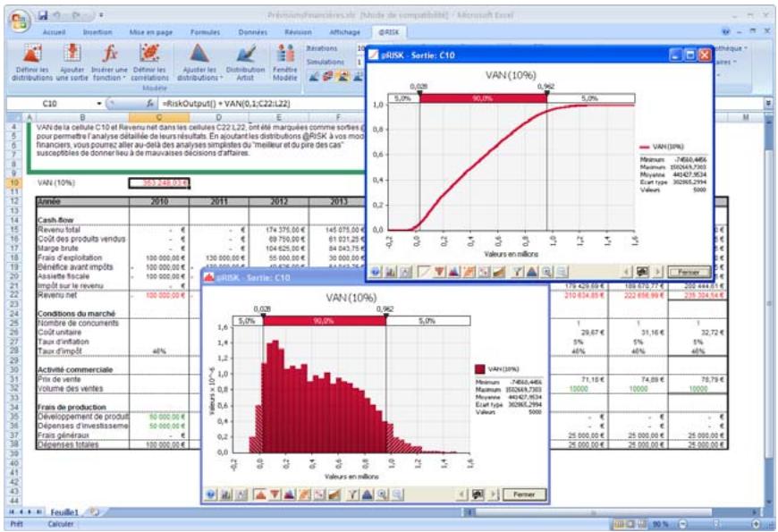Zoom in on the histogram graph
The image size is (778, 532).
click(381, 494)
